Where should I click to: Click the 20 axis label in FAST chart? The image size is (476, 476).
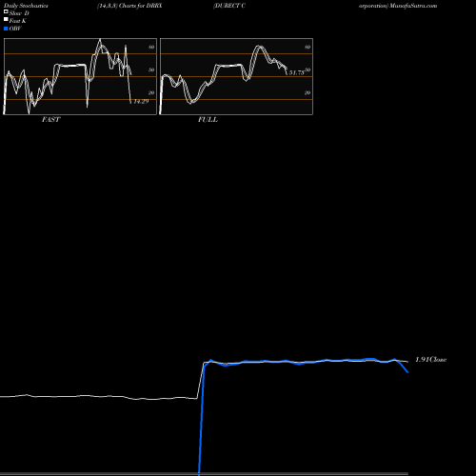pyautogui.click(x=151, y=92)
